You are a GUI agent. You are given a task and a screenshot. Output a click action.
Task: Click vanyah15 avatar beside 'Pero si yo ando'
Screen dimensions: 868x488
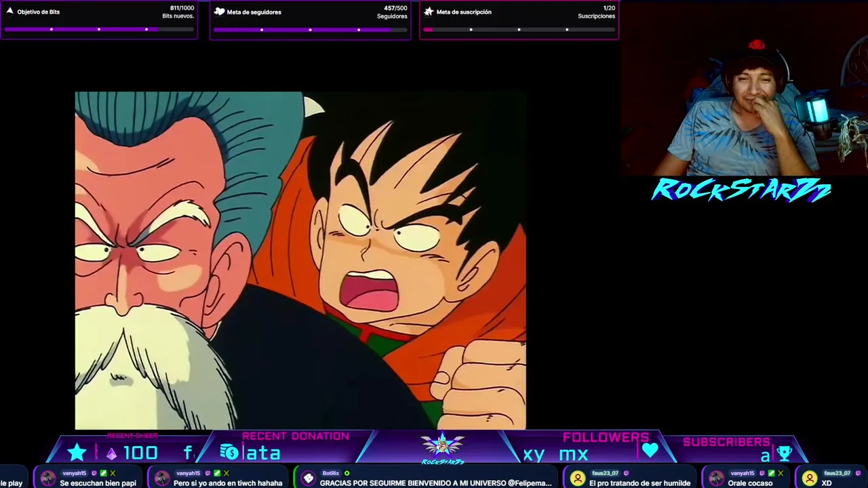click(x=162, y=479)
